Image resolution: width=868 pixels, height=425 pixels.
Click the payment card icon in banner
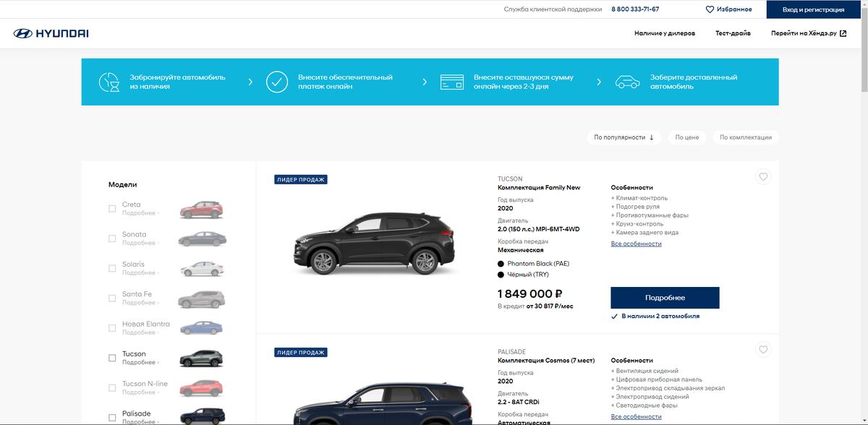tap(452, 82)
